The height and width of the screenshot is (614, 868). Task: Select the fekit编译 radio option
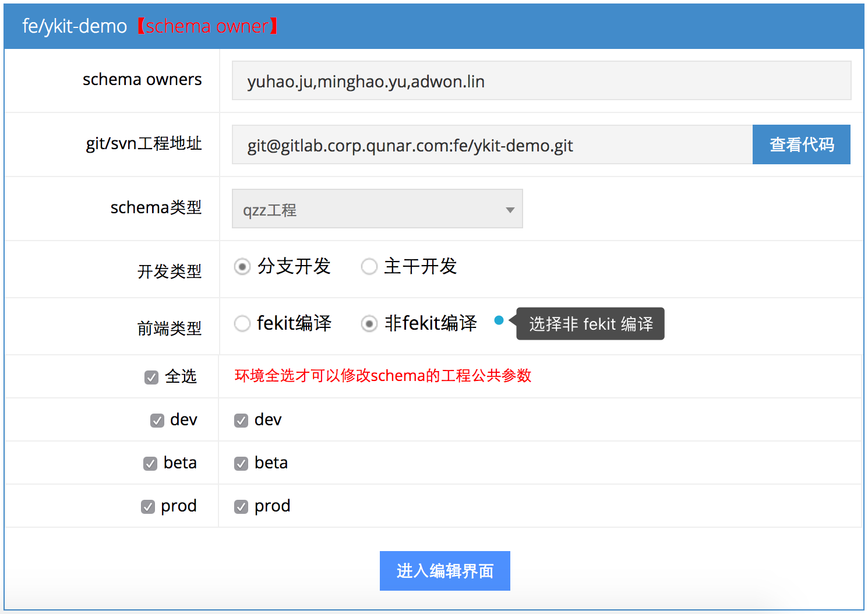(242, 323)
